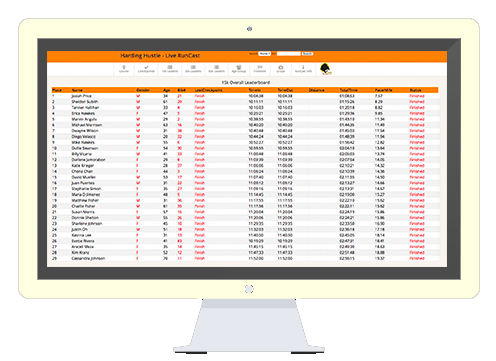Click the Search button

click(307, 53)
